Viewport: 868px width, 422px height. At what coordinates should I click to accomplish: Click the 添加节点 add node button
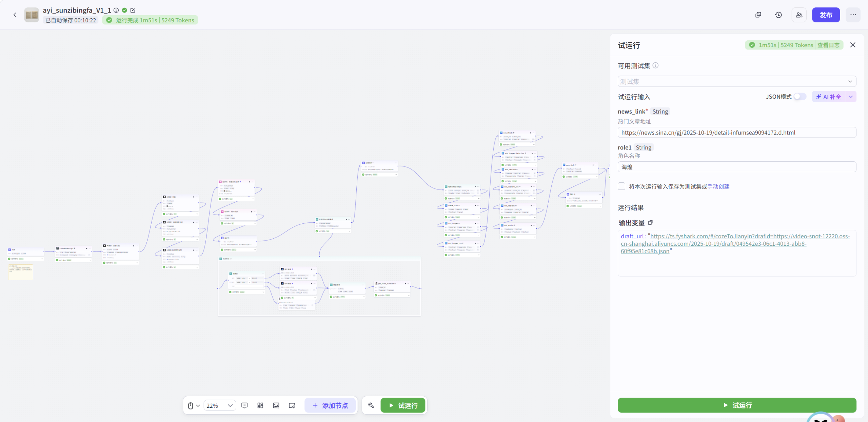pos(330,405)
